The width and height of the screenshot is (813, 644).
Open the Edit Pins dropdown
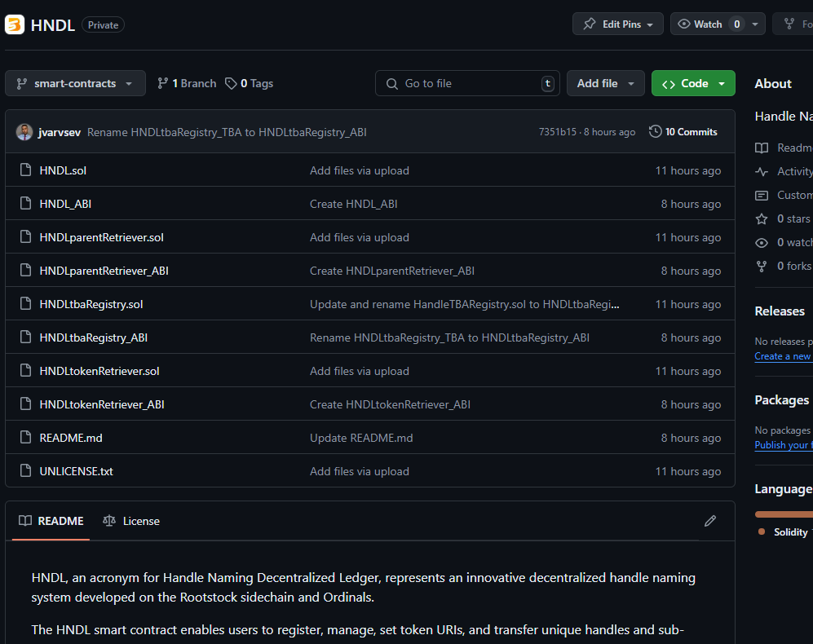pos(617,24)
